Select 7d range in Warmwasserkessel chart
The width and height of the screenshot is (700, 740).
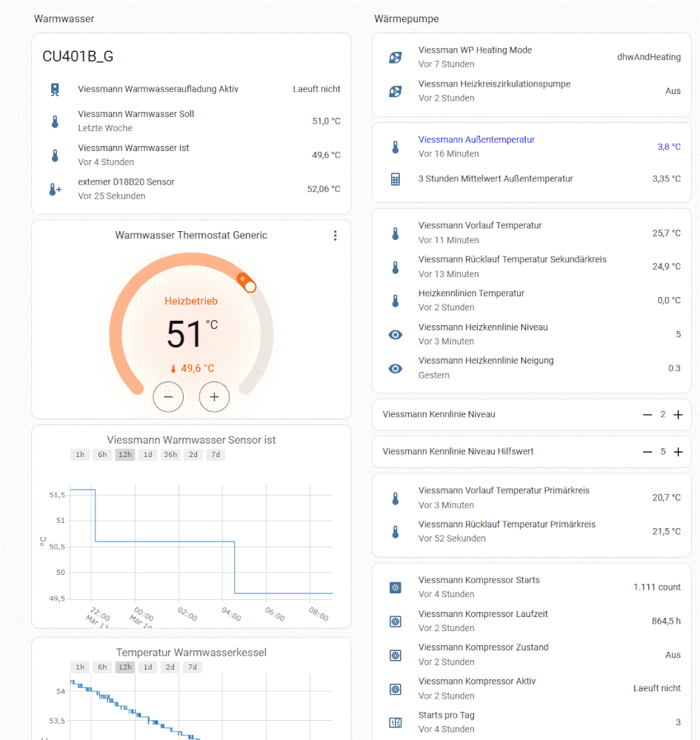[x=193, y=667]
